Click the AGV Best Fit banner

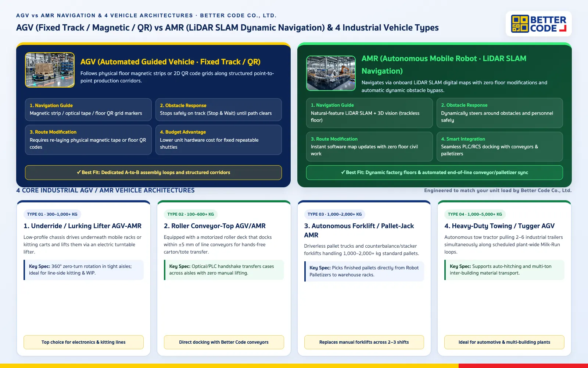pos(153,173)
